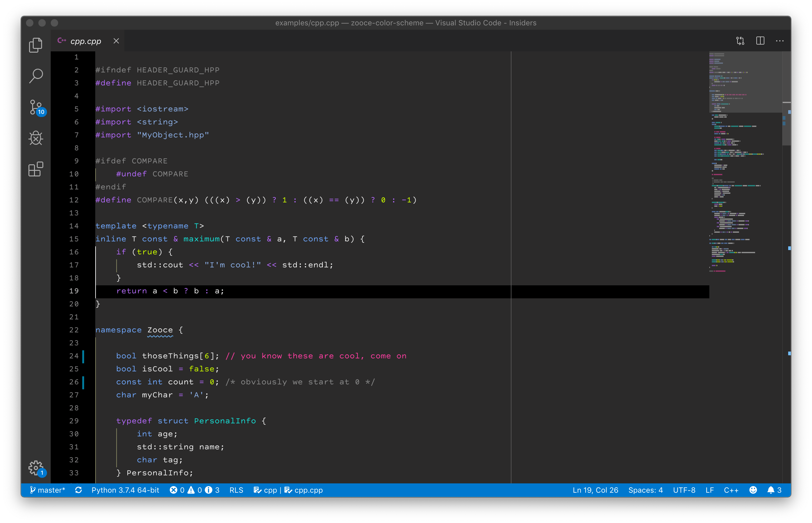Image resolution: width=812 pixels, height=523 pixels.
Task: Switch branch from master* in status bar
Action: pos(48,490)
